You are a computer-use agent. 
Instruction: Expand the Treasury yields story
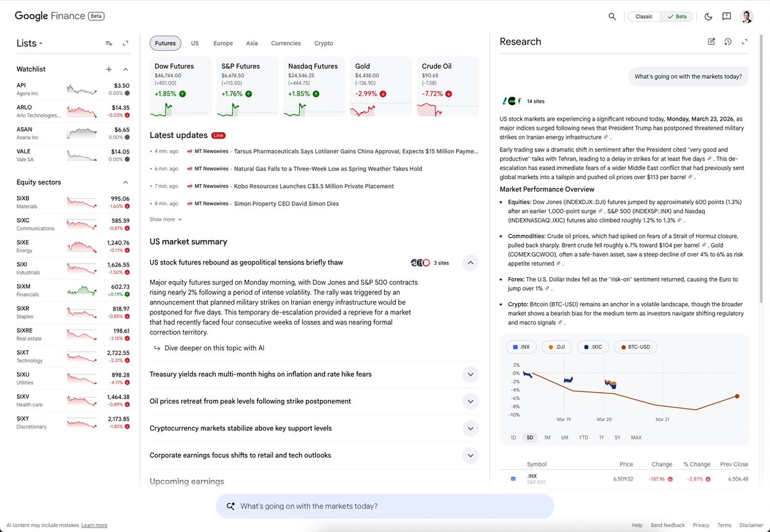point(471,375)
